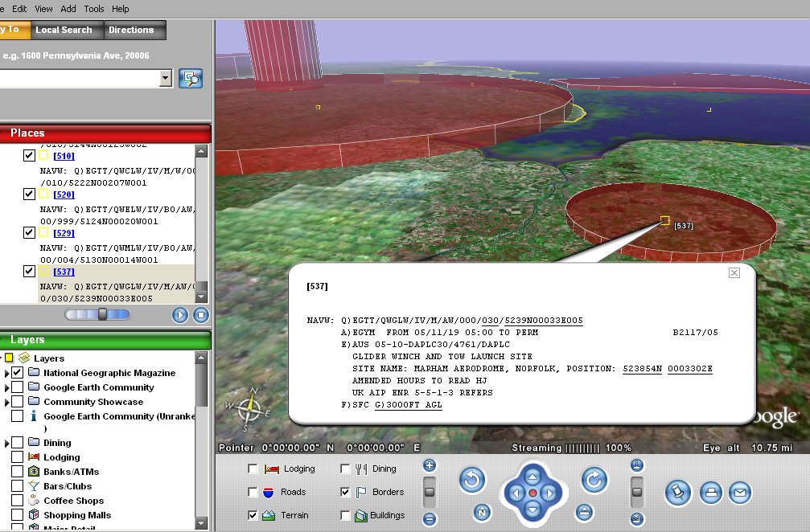The height and width of the screenshot is (532, 810).
Task: Click the search magnifier button
Action: (191, 78)
